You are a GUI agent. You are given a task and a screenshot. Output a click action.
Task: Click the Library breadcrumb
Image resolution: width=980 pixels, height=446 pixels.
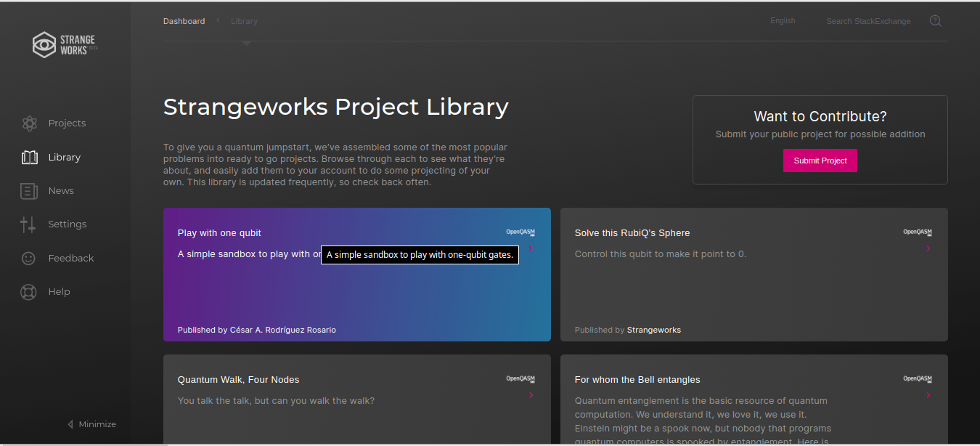pyautogui.click(x=244, y=21)
